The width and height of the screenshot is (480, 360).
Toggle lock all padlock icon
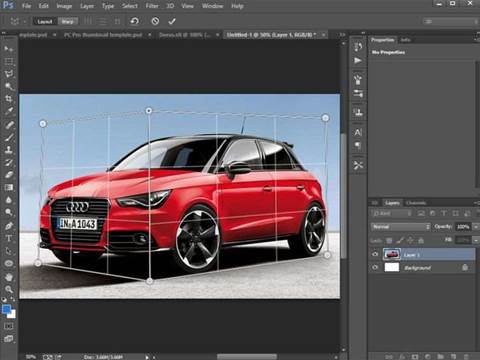tap(421, 240)
